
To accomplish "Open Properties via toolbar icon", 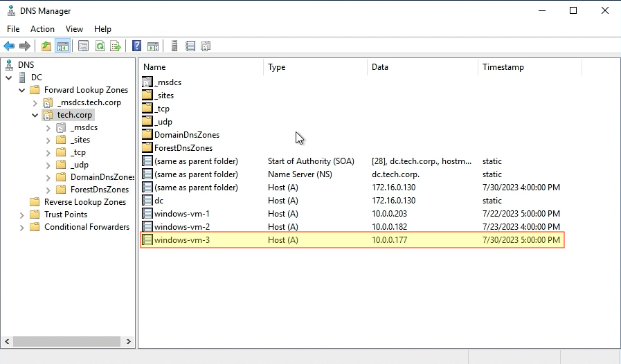I will click(84, 46).
